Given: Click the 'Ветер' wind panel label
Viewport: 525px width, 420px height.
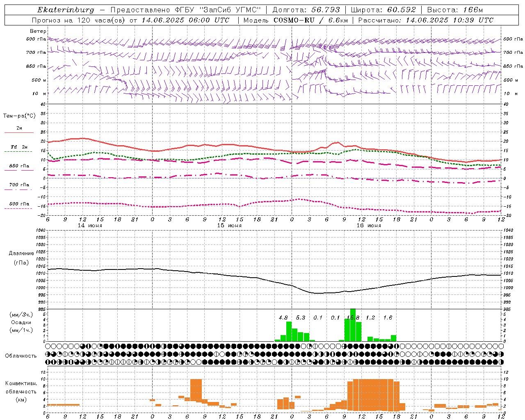Looking at the screenshot, I should coord(38,31).
